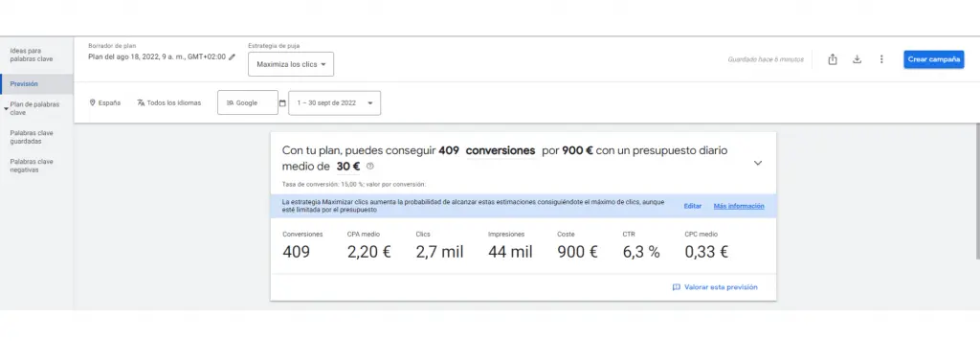Screen dimensions: 980x361
Task: Collapse the forecast summary card chevron
Action: click(758, 163)
